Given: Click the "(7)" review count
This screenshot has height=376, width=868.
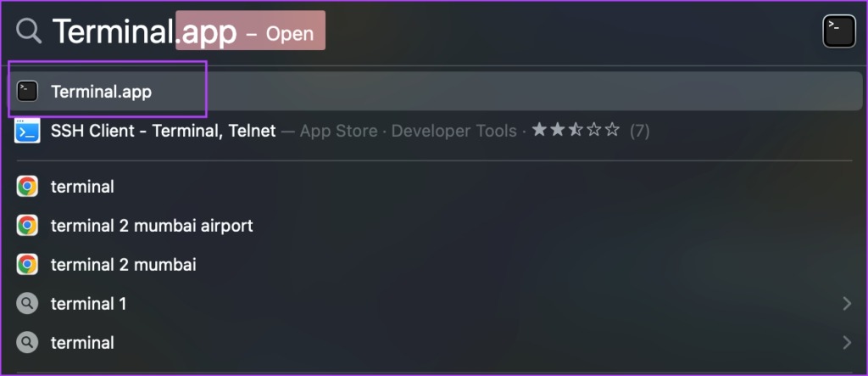Looking at the screenshot, I should (639, 132).
